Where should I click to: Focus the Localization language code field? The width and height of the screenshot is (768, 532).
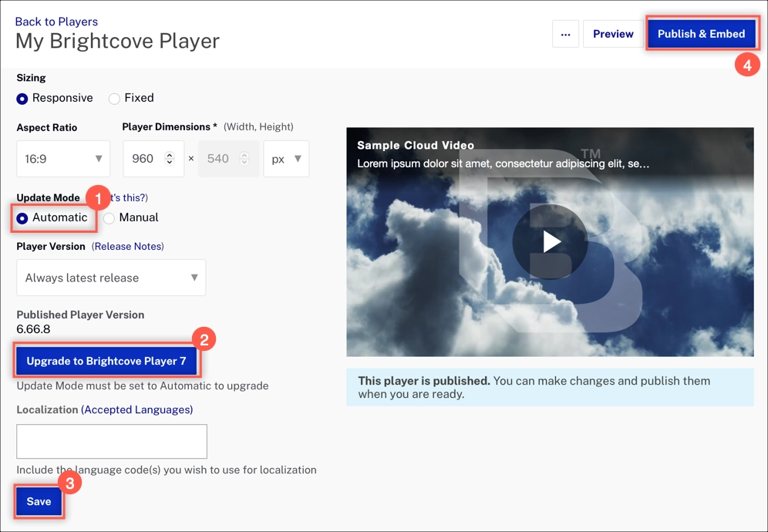tap(112, 441)
